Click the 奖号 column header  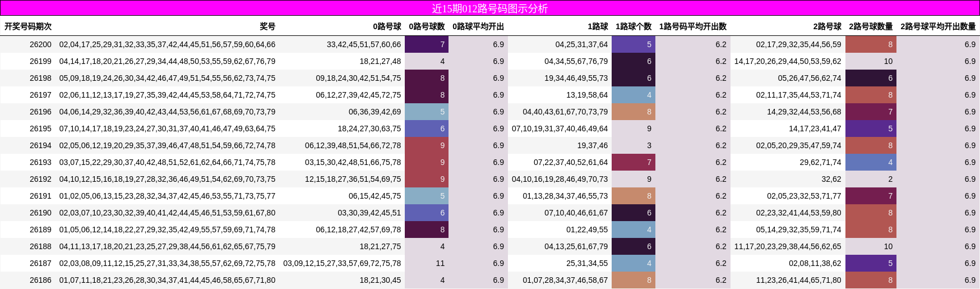point(267,26)
